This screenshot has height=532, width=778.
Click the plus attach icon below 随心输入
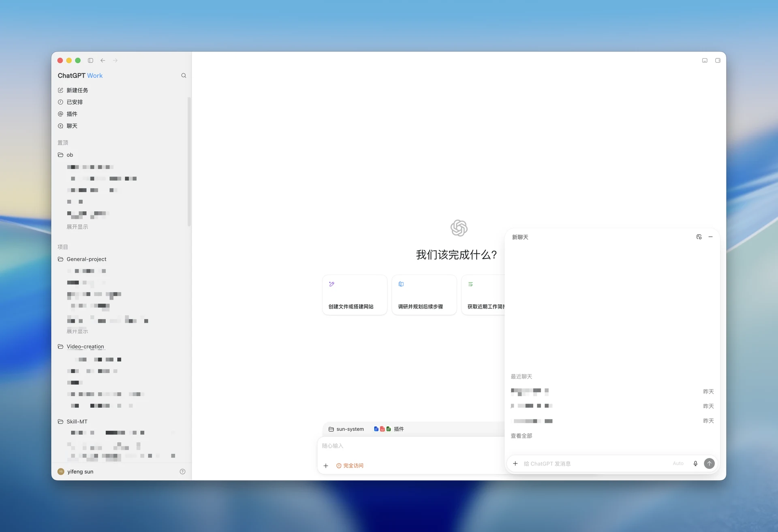pyautogui.click(x=326, y=466)
